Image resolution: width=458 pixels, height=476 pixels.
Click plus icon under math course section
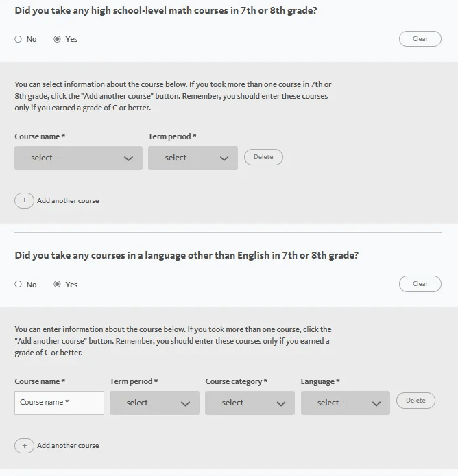pos(24,201)
